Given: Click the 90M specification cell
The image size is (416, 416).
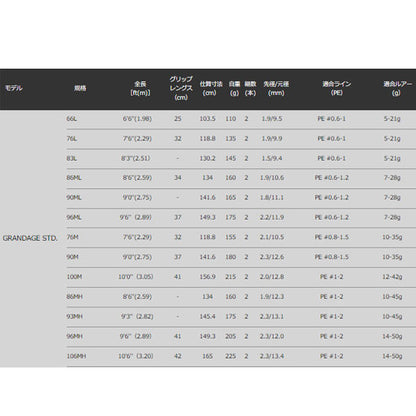Looking at the screenshot, I should (x=73, y=257).
